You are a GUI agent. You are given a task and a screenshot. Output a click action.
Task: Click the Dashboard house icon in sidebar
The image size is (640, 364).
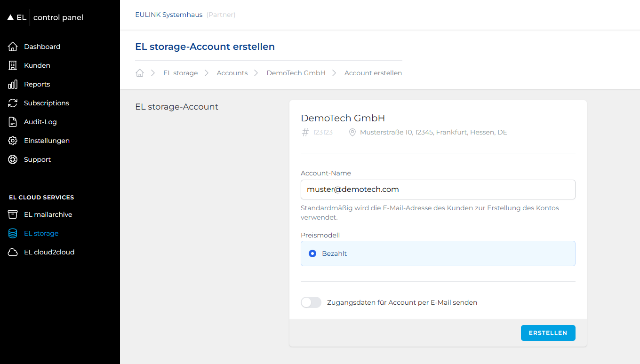coord(13,47)
